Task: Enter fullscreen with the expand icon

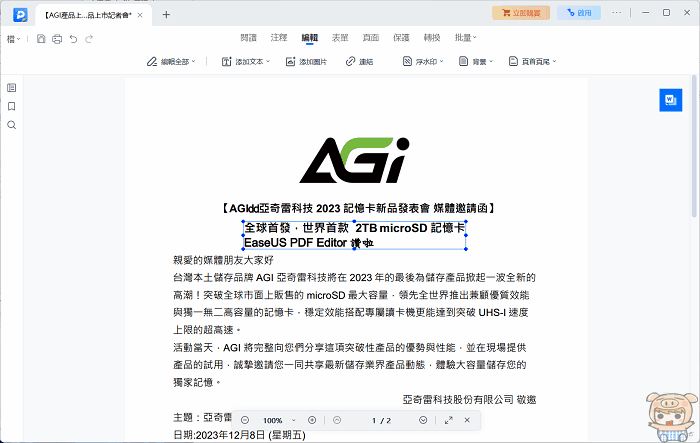Action: tap(449, 420)
